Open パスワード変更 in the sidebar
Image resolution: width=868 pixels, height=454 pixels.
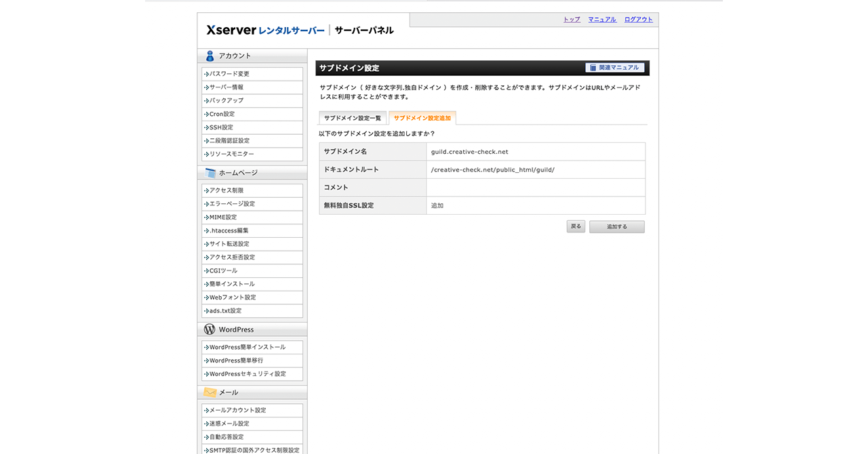point(229,74)
